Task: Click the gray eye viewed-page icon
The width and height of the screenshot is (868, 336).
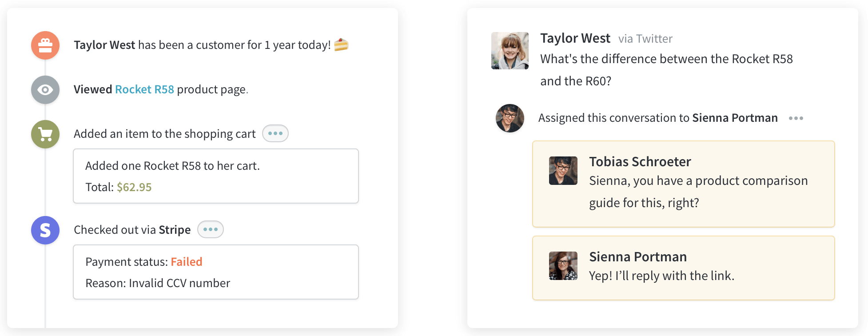Action: pyautogui.click(x=45, y=90)
